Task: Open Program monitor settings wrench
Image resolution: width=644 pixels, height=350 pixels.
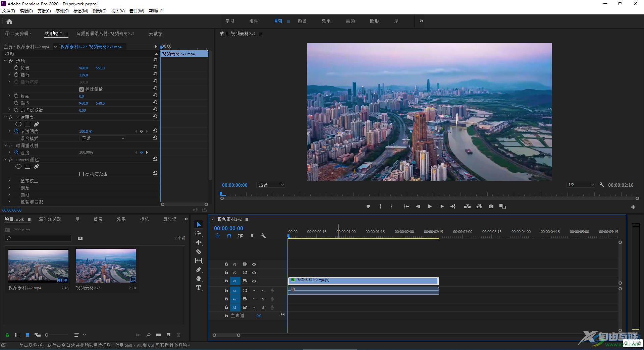Action: [602, 185]
